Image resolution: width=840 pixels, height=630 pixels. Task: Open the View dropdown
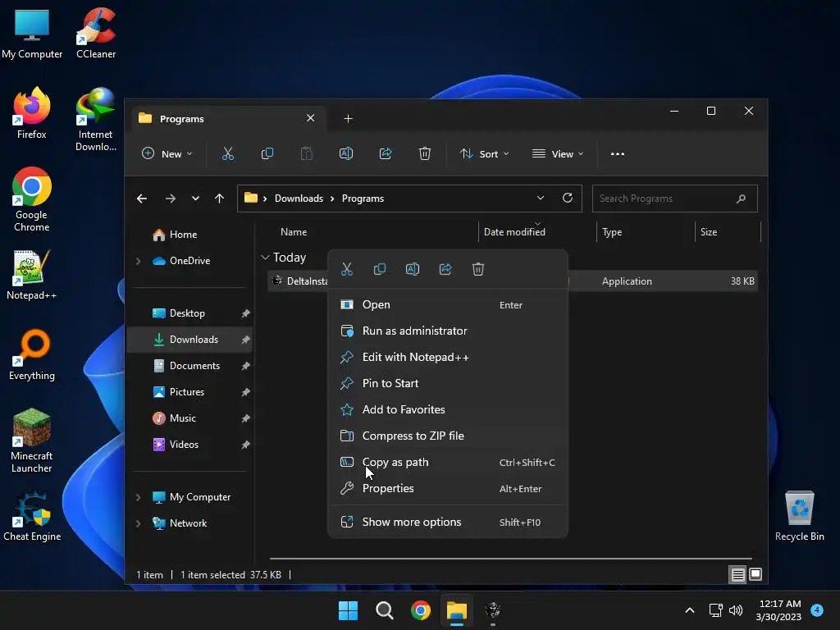(558, 153)
